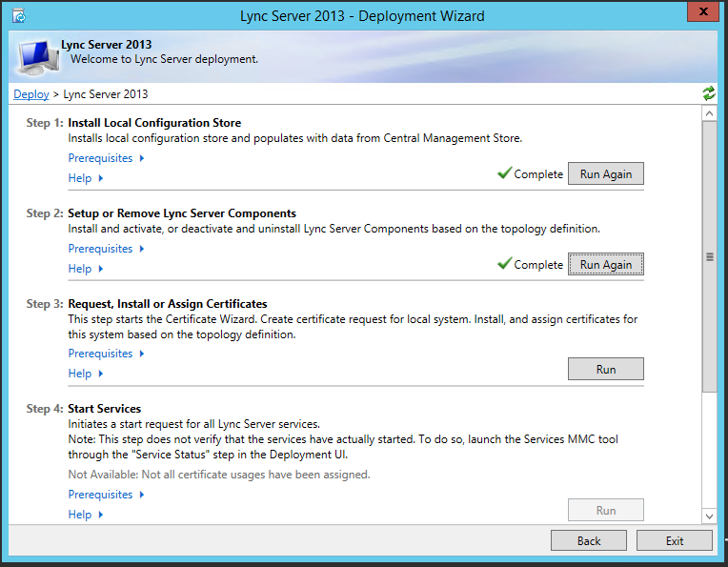Expand Prerequisites under Step 4 Start Services
Image resolution: width=728 pixels, height=567 pixels.
pos(107,495)
